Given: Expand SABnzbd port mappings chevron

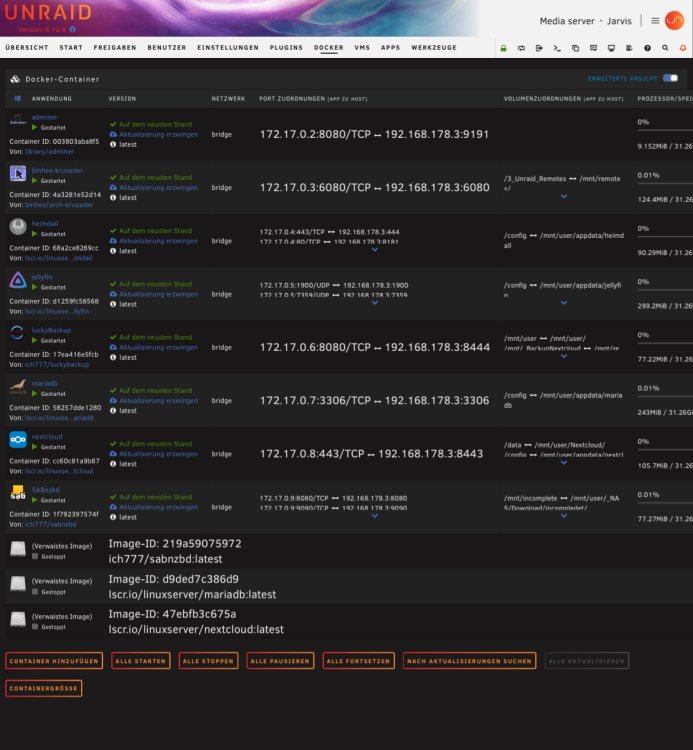Looking at the screenshot, I should tap(375, 516).
